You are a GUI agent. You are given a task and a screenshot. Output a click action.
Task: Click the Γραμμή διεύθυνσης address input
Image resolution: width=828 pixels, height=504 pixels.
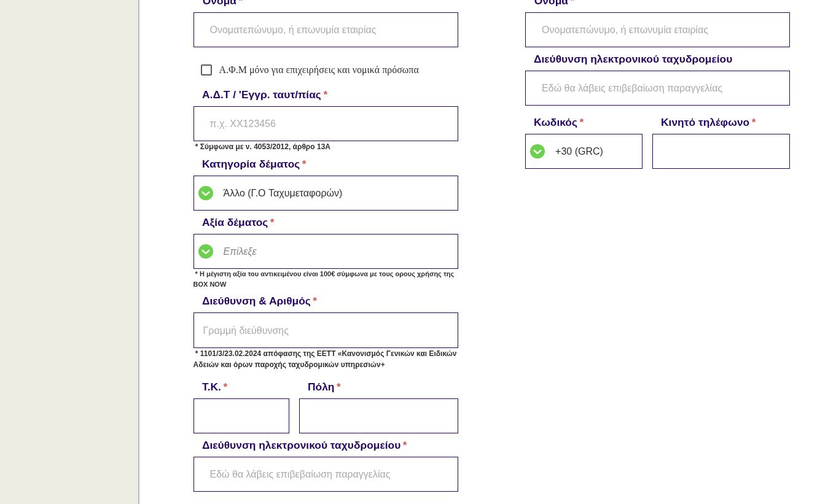[x=326, y=330]
